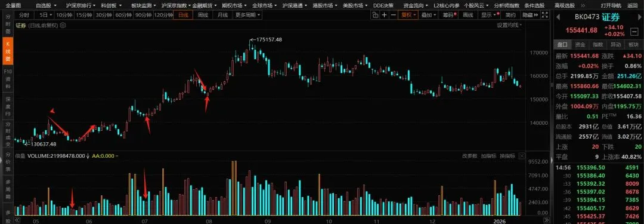Switch to 15分钟 period

coord(84,15)
